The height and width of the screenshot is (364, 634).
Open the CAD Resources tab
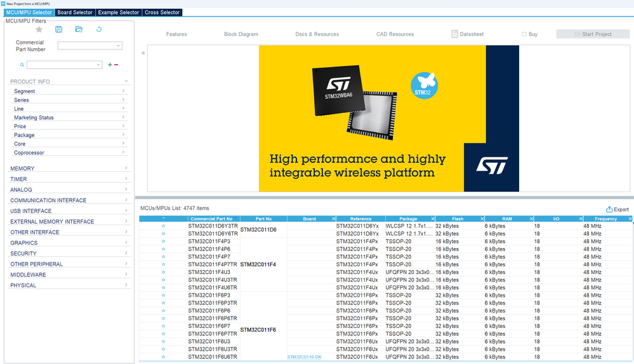[x=395, y=34]
